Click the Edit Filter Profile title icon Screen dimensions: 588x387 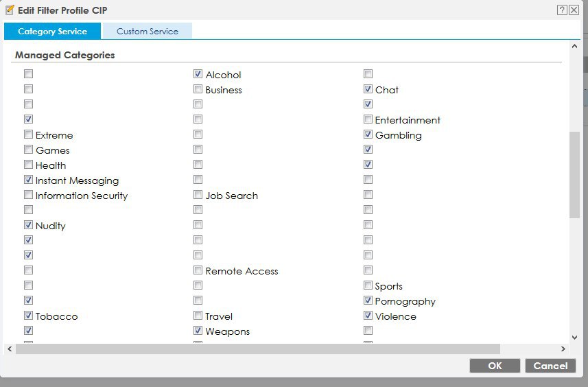[10, 10]
